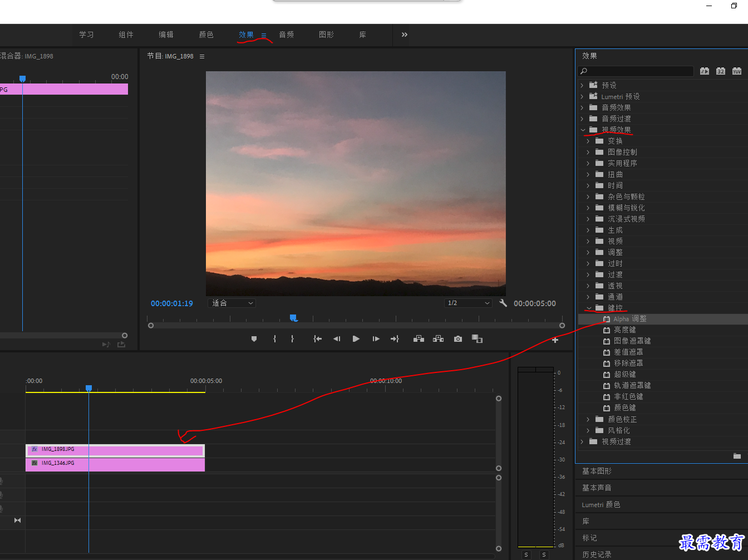Go to Out point in Program monitor
The height and width of the screenshot is (560, 748).
395,339
